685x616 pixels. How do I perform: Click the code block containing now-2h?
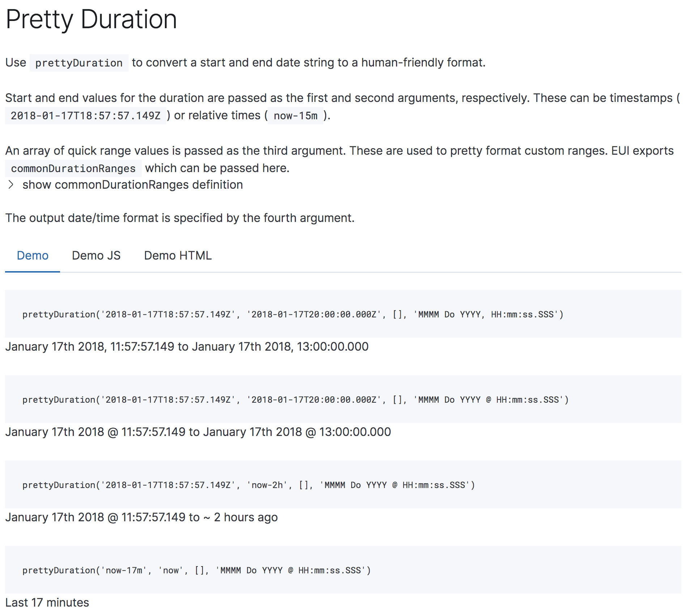point(248,485)
